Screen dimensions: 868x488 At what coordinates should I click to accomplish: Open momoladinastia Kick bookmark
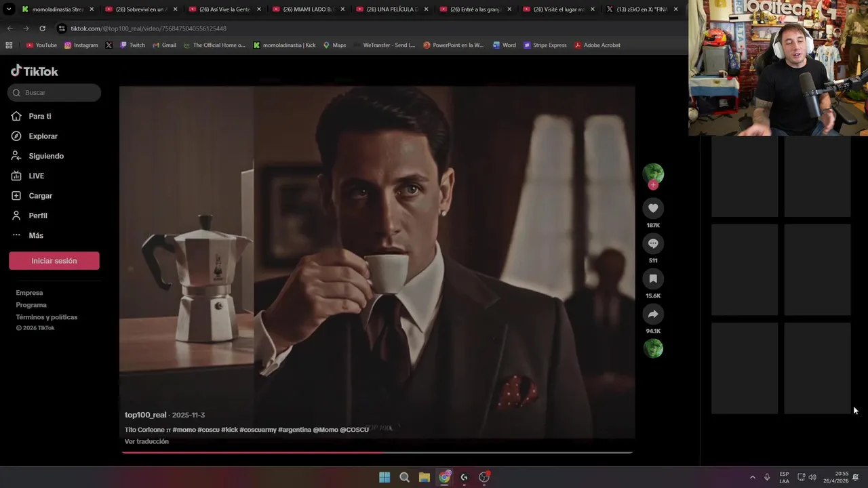click(284, 45)
